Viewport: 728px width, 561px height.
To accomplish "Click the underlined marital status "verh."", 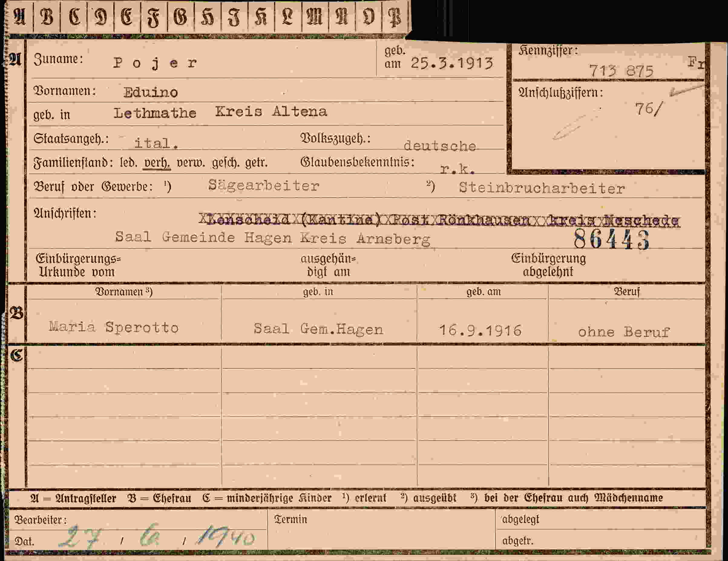I will coord(157,163).
